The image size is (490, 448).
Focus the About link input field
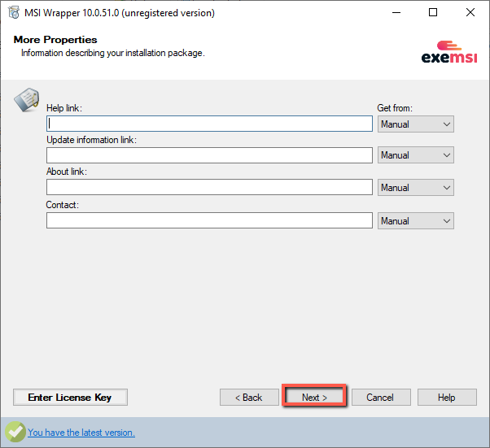click(209, 187)
